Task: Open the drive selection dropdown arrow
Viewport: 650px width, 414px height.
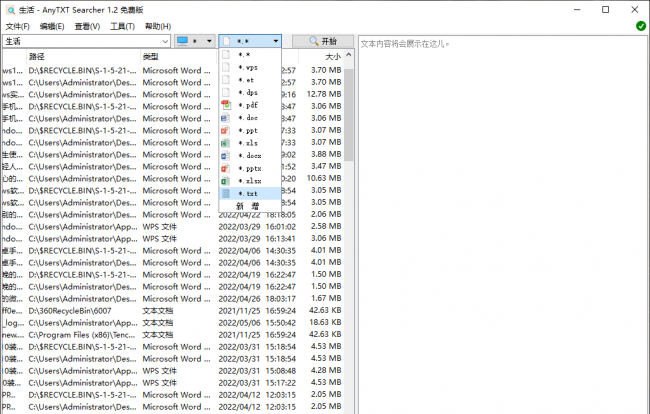Action: click(209, 41)
